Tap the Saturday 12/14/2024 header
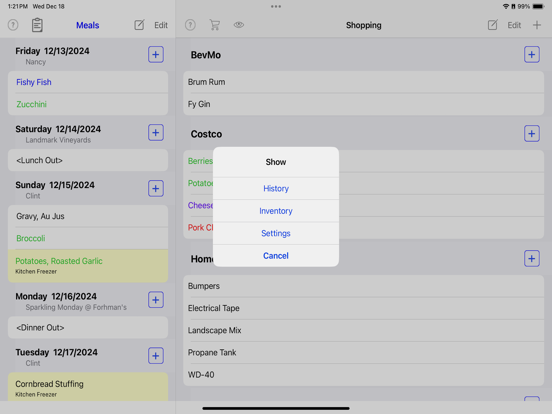Viewport: 552px width, 414px height. tap(58, 129)
